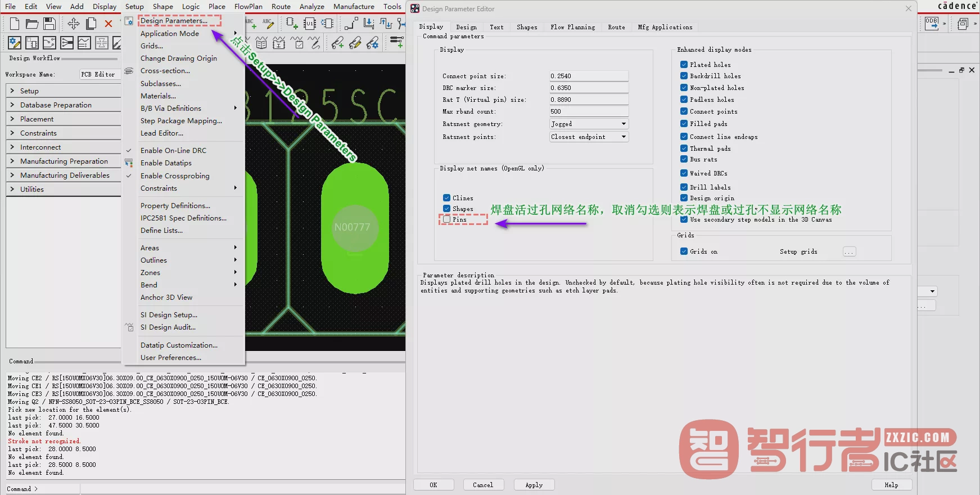
Task: Switch to the Shapes tab
Action: [x=527, y=27]
